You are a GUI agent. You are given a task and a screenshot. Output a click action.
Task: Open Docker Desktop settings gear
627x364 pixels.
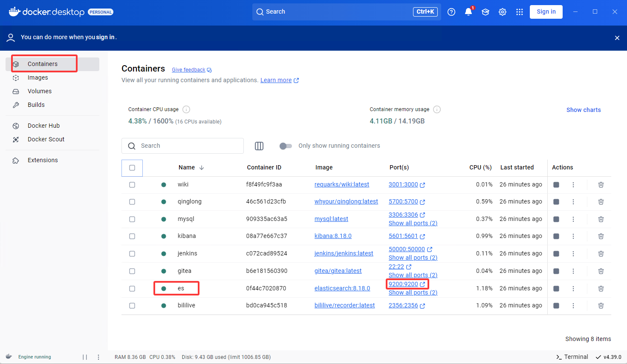[503, 12]
